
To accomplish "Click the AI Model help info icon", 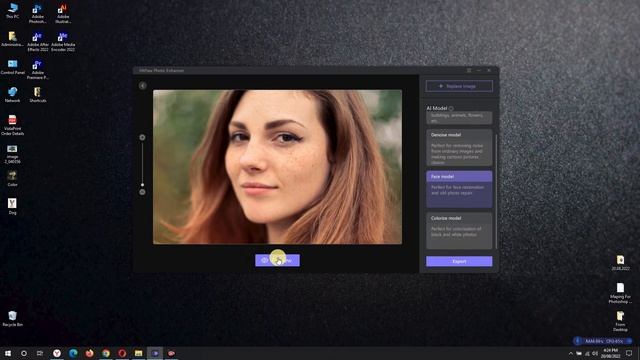I will [451, 109].
